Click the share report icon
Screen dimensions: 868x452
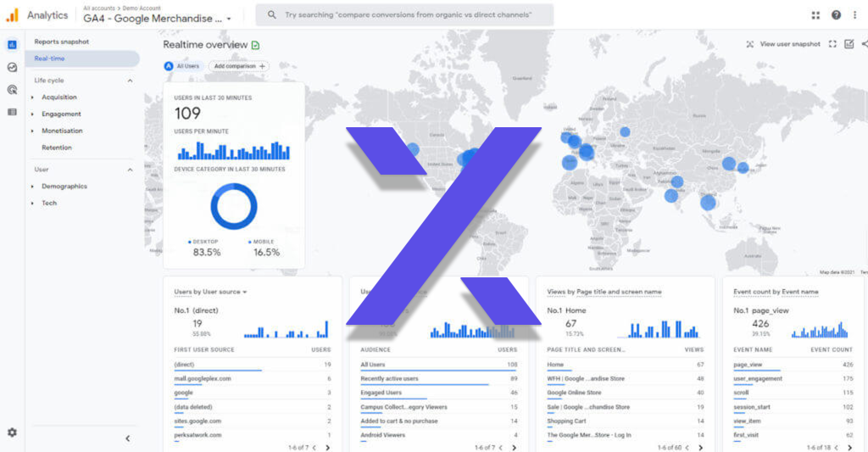864,44
